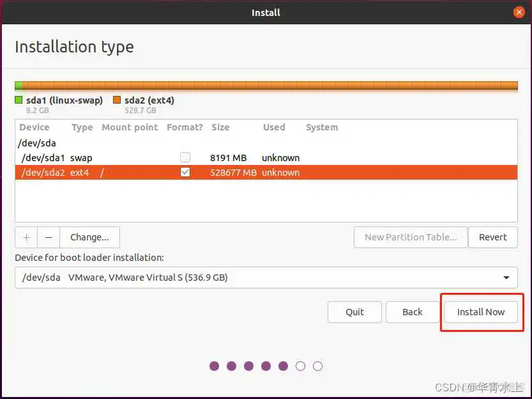
Task: Toggle the ext4 partition format checkbox
Action: (x=185, y=172)
